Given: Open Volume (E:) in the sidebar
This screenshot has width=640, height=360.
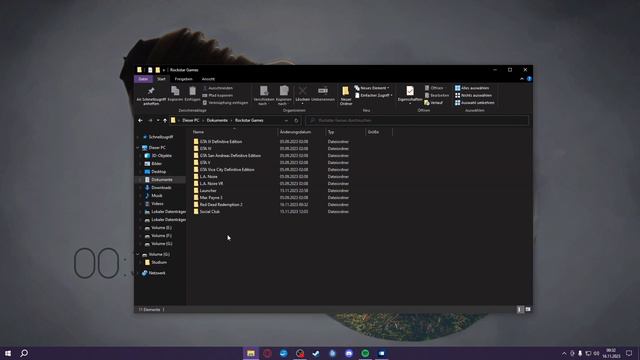Looking at the screenshot, I should point(161,227).
